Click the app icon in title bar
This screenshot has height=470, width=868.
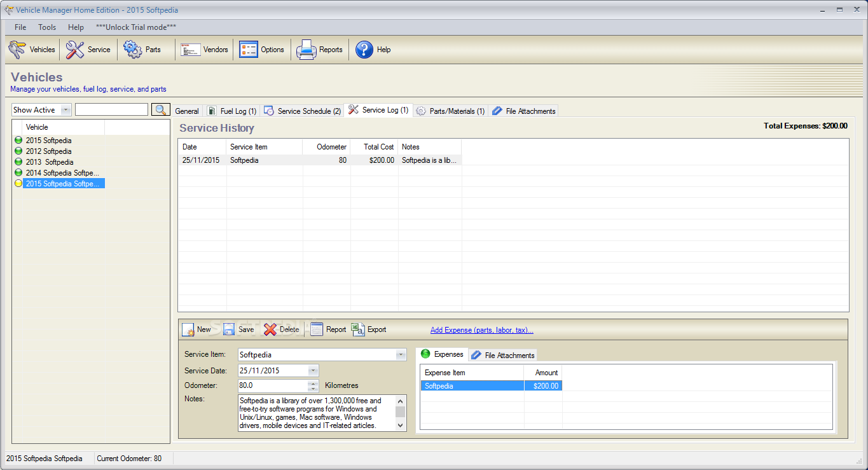[8, 10]
